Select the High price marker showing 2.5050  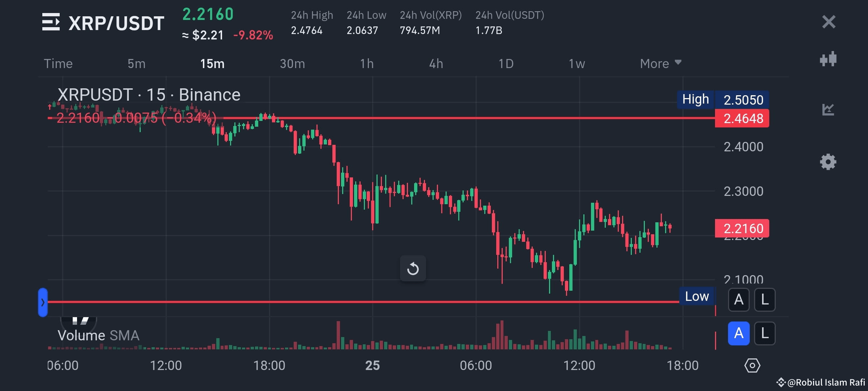pos(743,100)
